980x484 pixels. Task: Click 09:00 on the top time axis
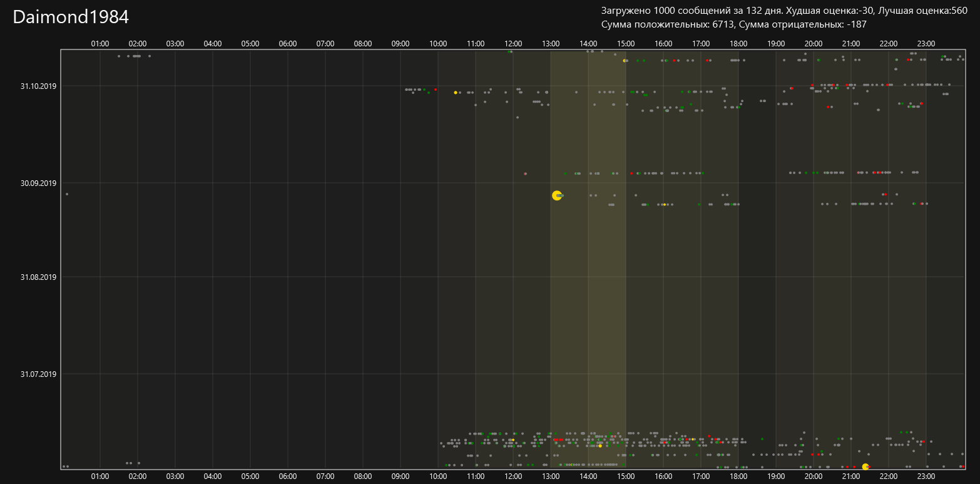click(x=401, y=44)
